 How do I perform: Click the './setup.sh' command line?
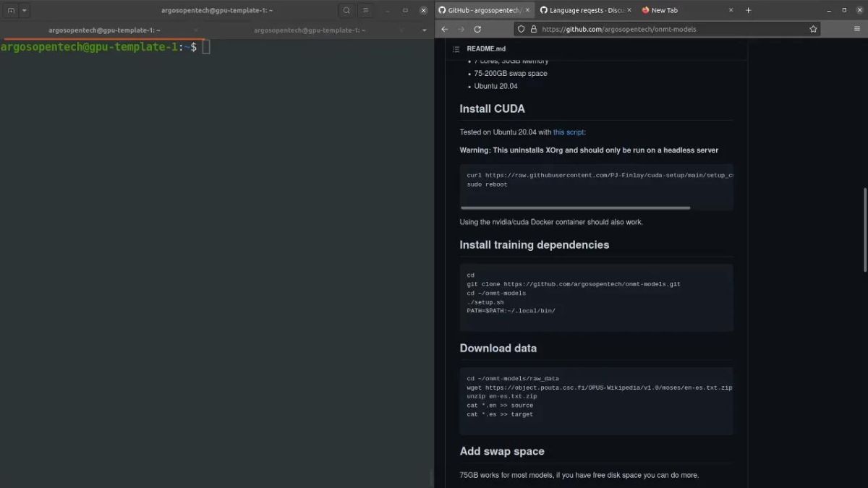point(485,302)
